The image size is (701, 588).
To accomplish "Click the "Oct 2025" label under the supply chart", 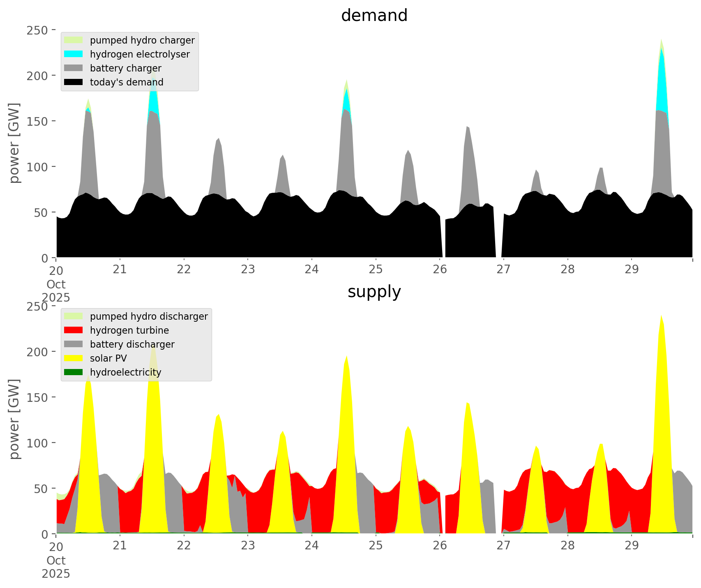I will click(56, 567).
